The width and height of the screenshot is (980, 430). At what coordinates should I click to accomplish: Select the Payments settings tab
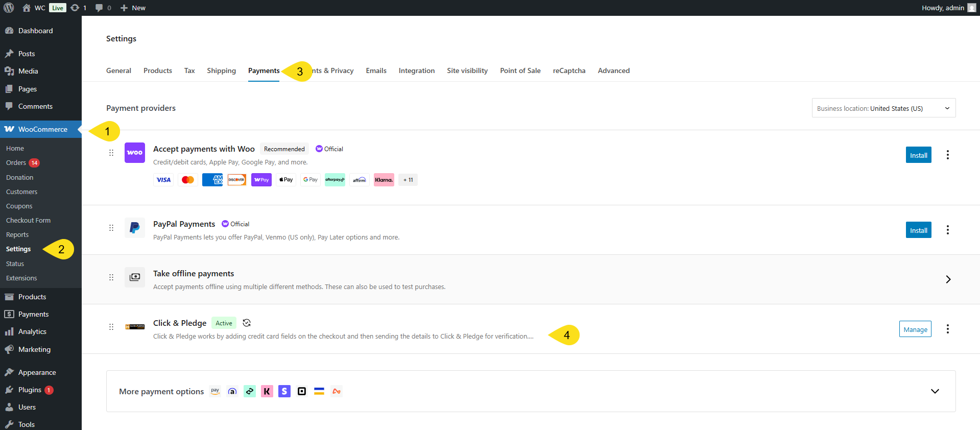coord(264,70)
